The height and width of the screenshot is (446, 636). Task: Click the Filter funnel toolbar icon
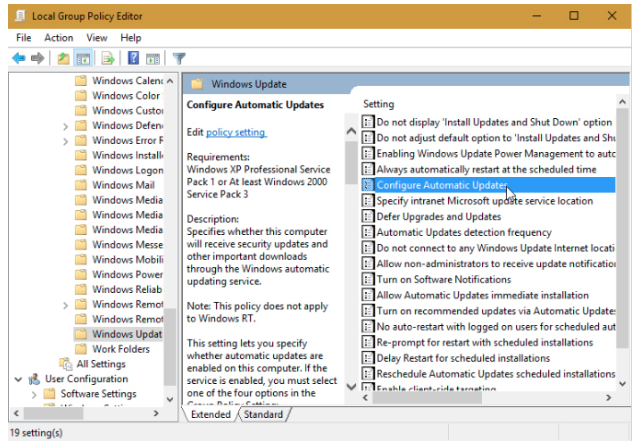click(179, 59)
